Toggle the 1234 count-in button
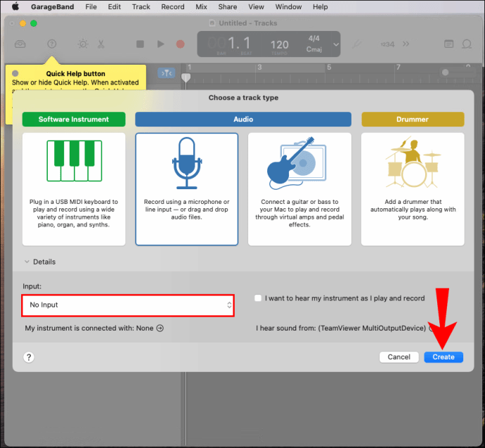The width and height of the screenshot is (485, 448). (387, 44)
